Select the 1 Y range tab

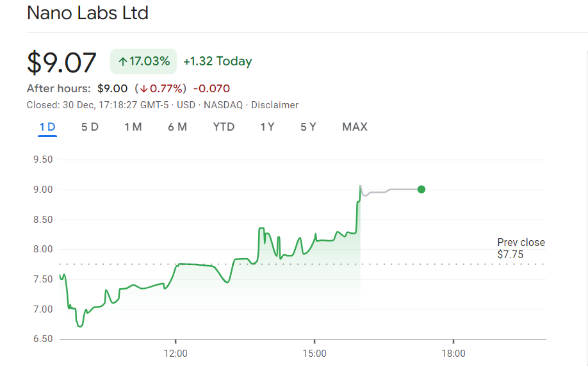(x=267, y=127)
